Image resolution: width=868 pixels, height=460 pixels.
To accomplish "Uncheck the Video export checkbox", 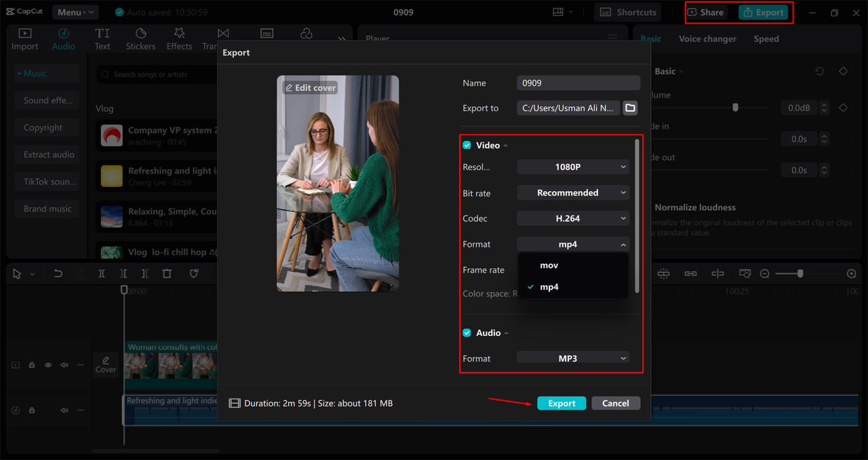I will tap(467, 145).
